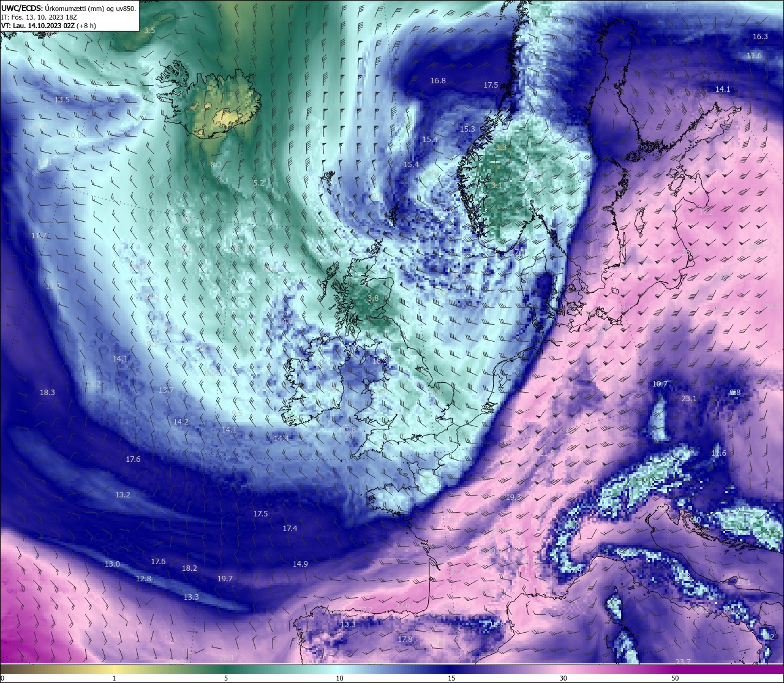Viewport: 784px width, 683px height.
Task: Click the '23.1' value on the map
Action: (689, 399)
